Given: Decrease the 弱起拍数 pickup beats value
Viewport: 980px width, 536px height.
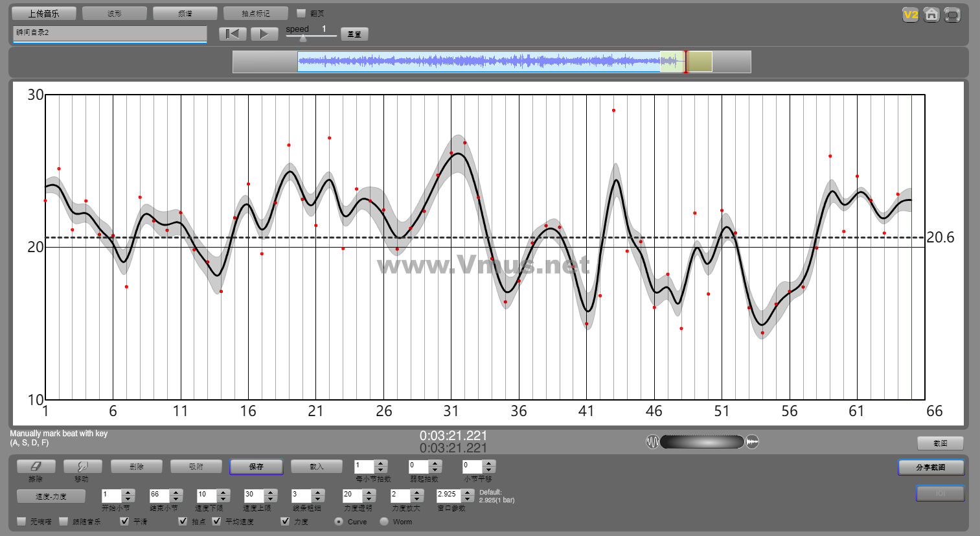Looking at the screenshot, I should pyautogui.click(x=435, y=469).
